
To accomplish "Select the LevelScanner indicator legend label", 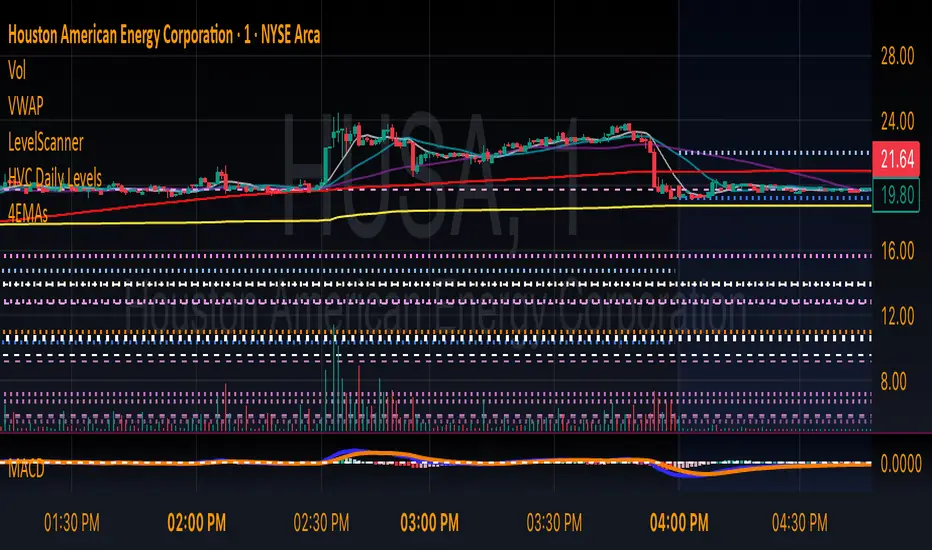I will 46,142.
